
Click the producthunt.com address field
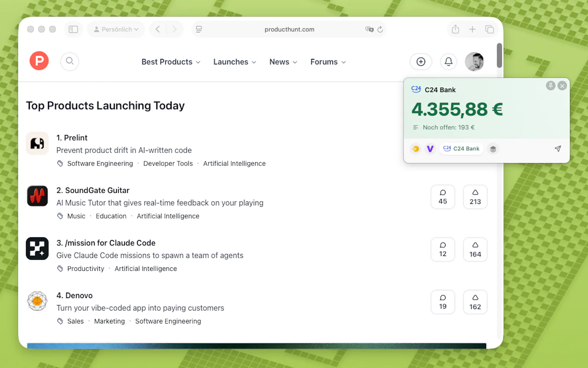289,29
